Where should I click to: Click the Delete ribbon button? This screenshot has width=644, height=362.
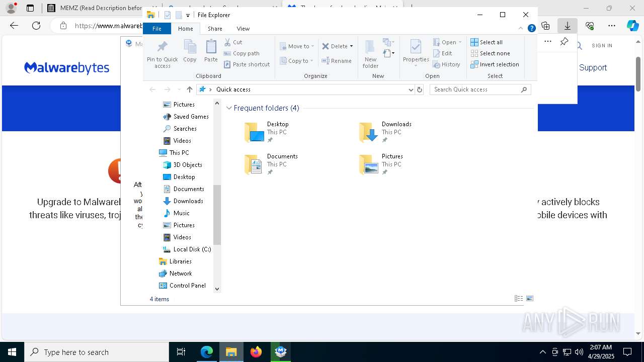[335, 46]
